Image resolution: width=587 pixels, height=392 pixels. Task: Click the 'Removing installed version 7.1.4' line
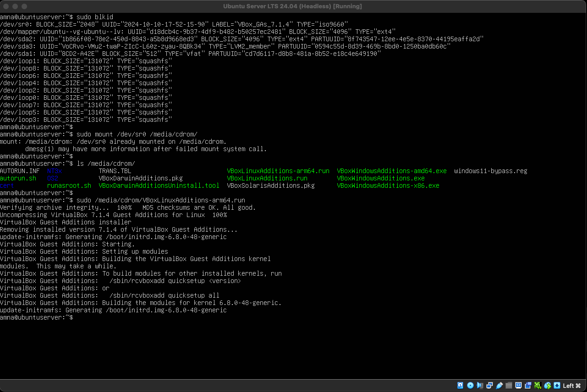[119, 229]
